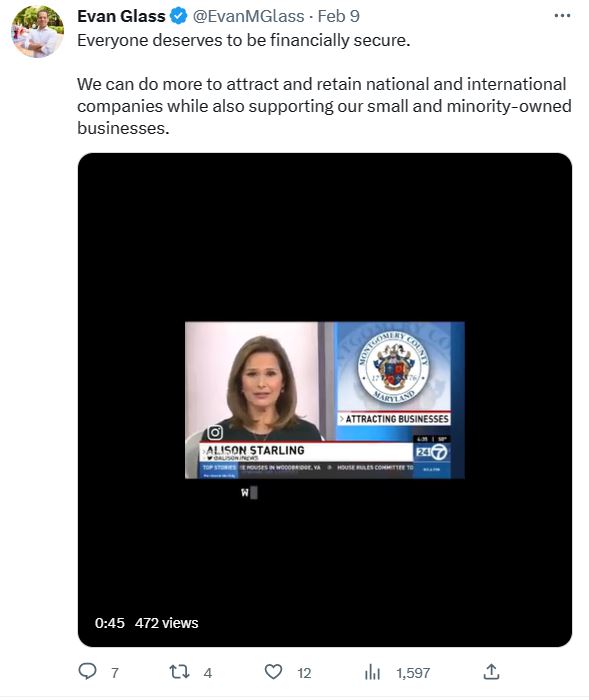Click the reply speech bubble icon
589x700 pixels.
[x=87, y=671]
